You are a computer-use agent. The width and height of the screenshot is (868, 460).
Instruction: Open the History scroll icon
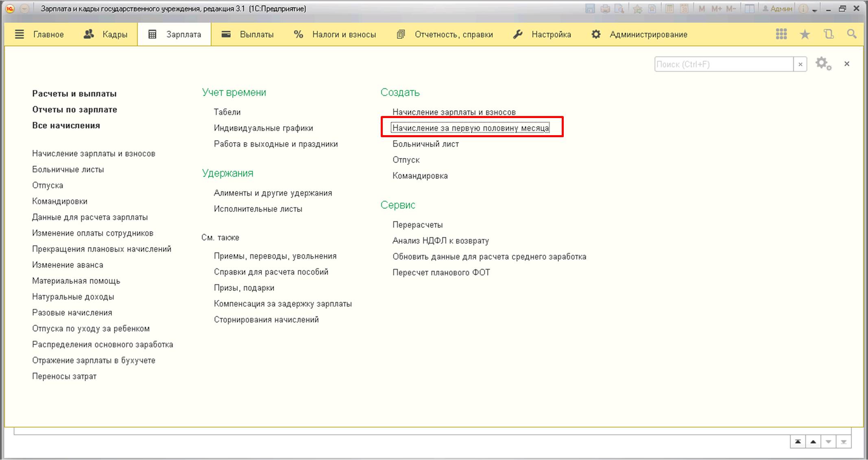click(x=829, y=34)
